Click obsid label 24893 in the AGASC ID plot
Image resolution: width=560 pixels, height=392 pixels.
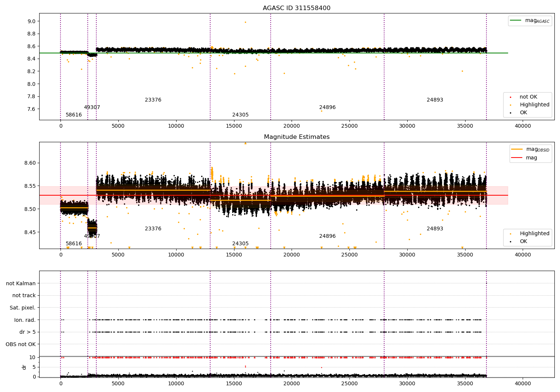pyautogui.click(x=435, y=100)
